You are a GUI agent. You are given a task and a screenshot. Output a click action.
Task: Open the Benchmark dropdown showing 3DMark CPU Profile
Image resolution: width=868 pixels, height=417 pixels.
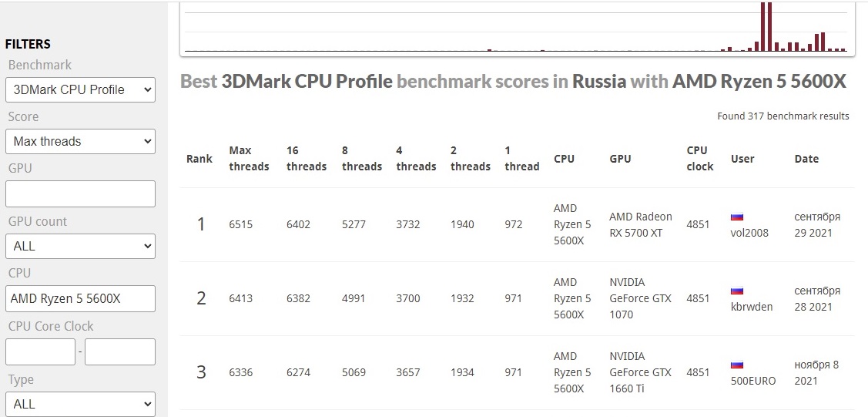pyautogui.click(x=80, y=89)
